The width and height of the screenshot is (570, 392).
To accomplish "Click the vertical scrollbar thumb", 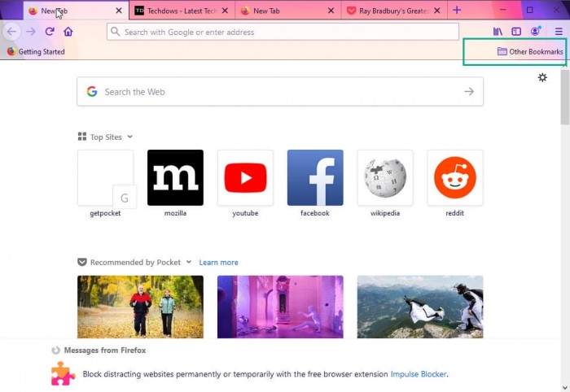I will point(565,98).
